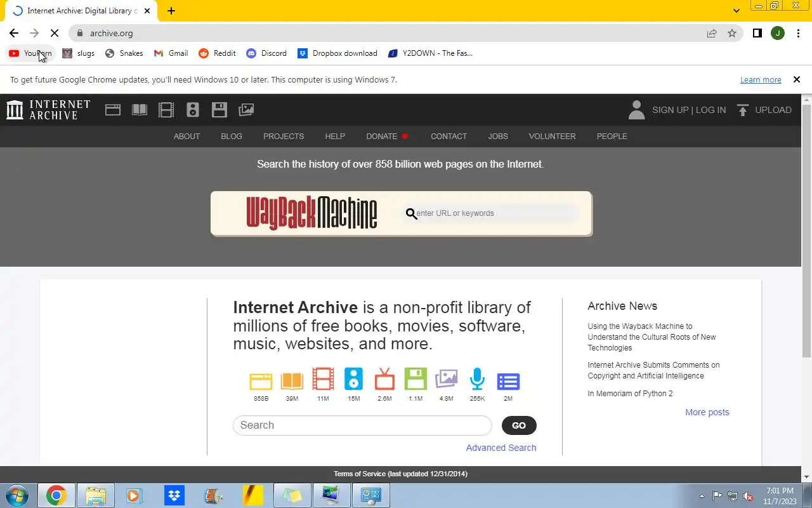
Task: Open the VOLUNTEER menu item
Action: (552, 137)
